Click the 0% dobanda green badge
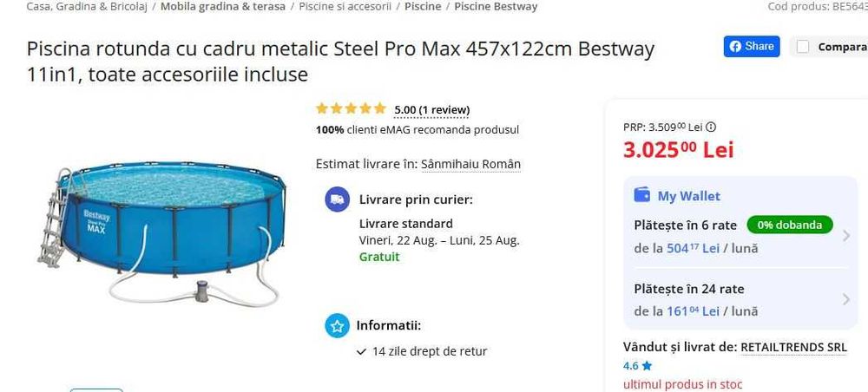The width and height of the screenshot is (868, 392). (789, 225)
